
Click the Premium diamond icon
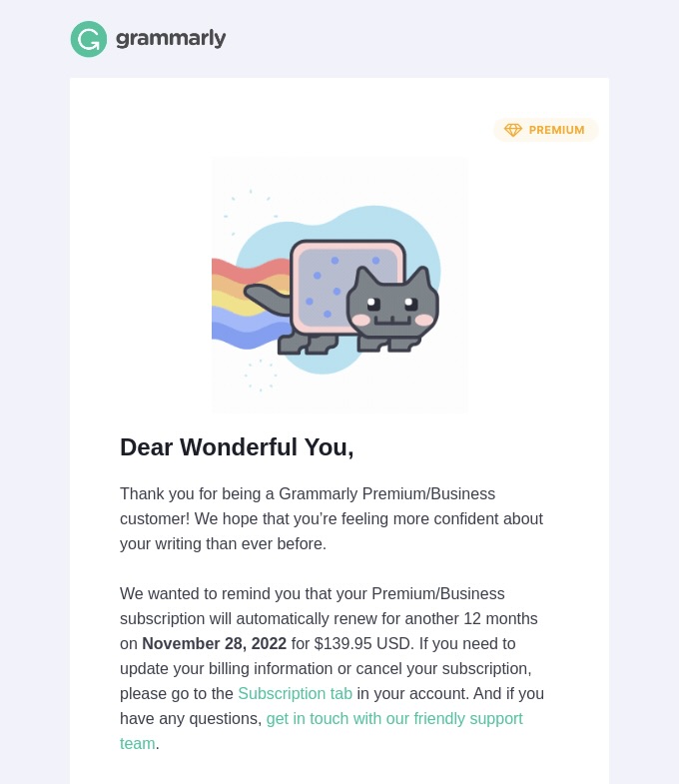[513, 130]
